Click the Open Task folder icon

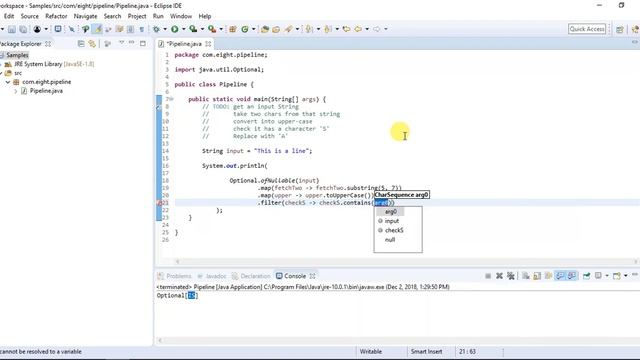(x=276, y=29)
